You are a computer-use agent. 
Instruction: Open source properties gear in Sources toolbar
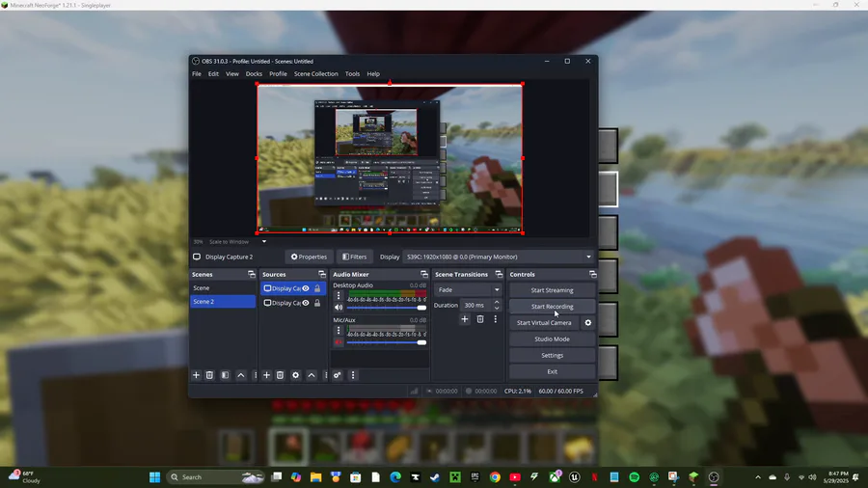point(296,375)
